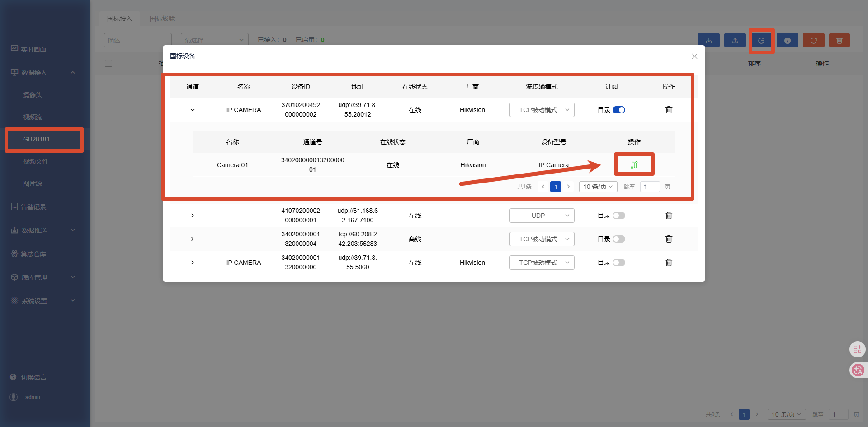Go to previous page in channel pagination
This screenshot has height=427, width=868.
coord(543,187)
